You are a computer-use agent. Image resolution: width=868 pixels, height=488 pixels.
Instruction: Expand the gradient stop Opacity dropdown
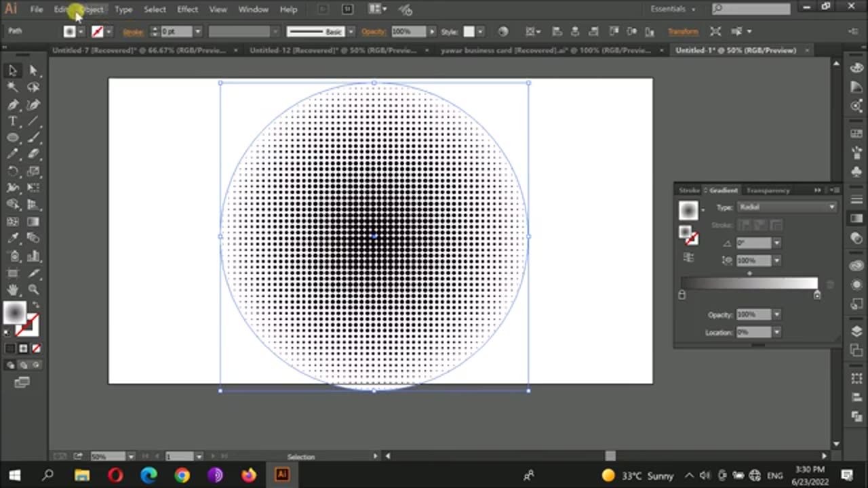[x=777, y=314]
